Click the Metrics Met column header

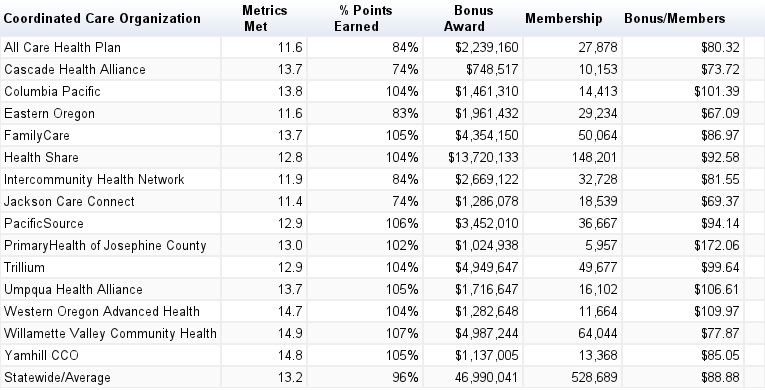pyautogui.click(x=264, y=19)
